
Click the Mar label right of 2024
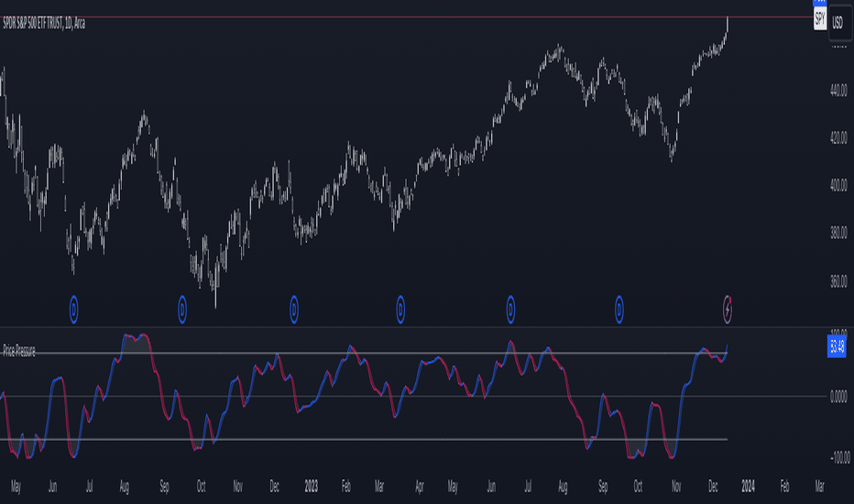(x=820, y=487)
